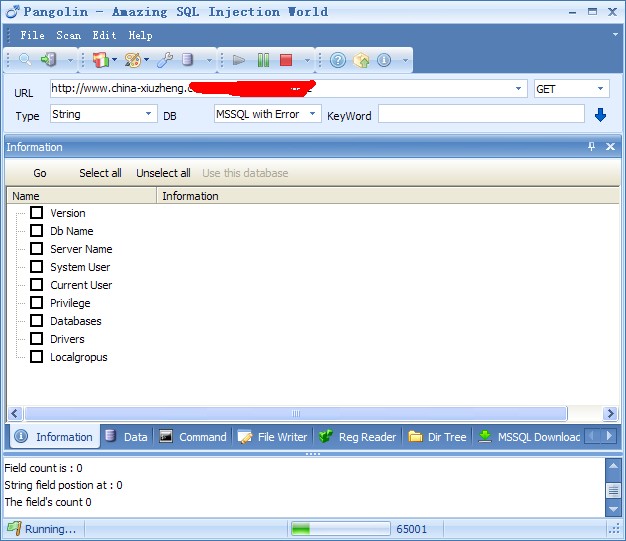Switch to the Data tab
The height and width of the screenshot is (541, 626).
coord(127,436)
